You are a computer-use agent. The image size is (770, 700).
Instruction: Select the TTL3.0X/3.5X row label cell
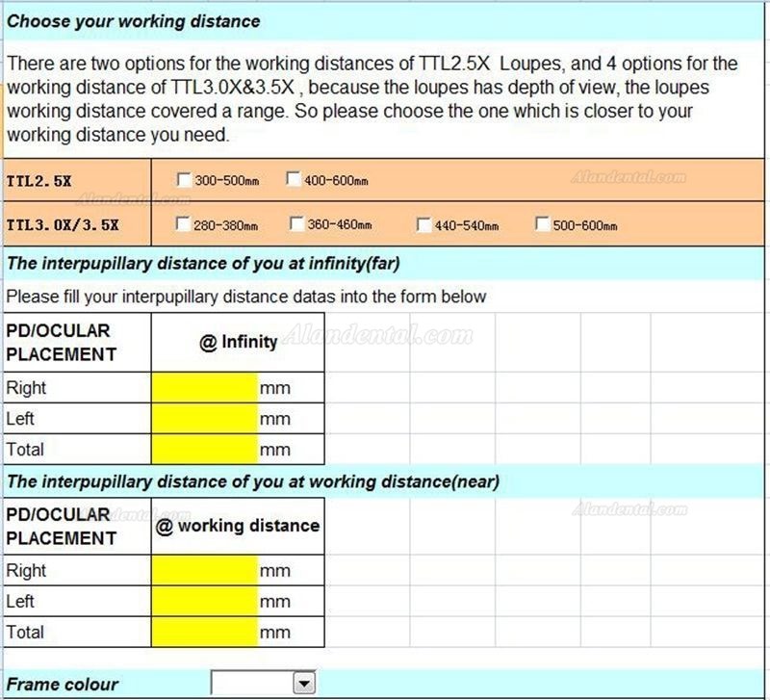point(77,225)
